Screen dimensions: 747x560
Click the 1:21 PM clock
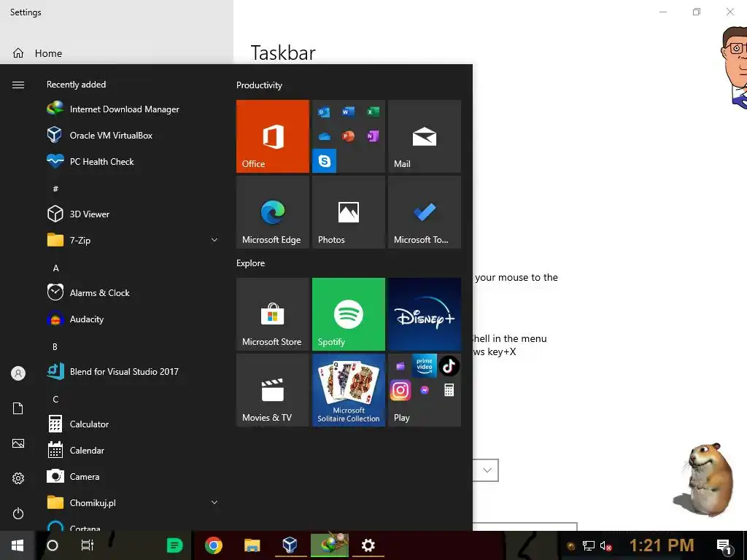[662, 545]
